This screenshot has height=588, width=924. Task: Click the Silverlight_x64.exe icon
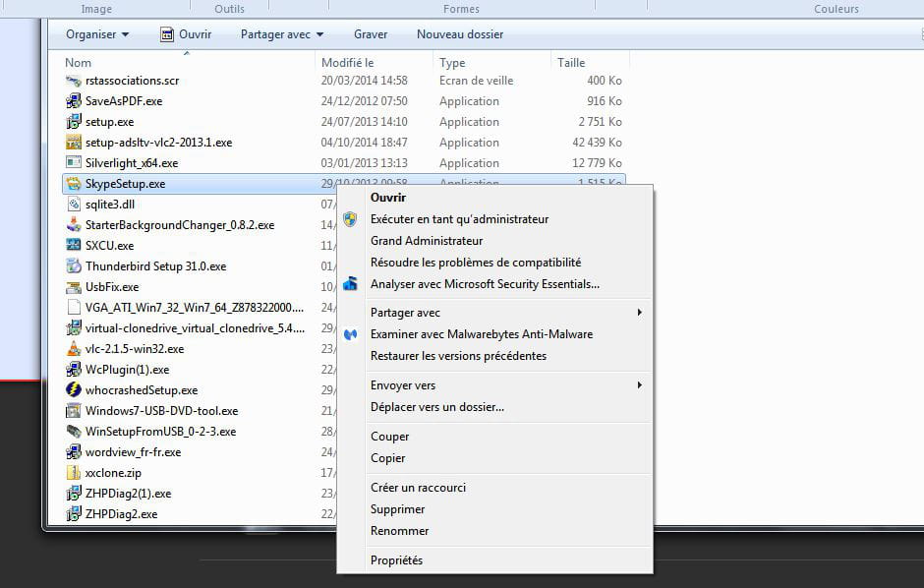(74, 163)
